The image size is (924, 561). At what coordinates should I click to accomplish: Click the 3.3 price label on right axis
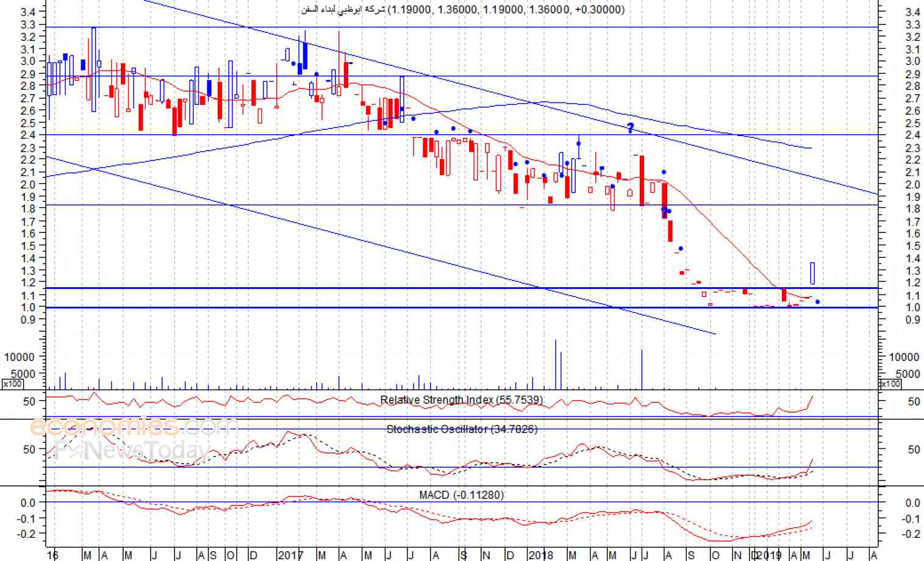pos(912,24)
